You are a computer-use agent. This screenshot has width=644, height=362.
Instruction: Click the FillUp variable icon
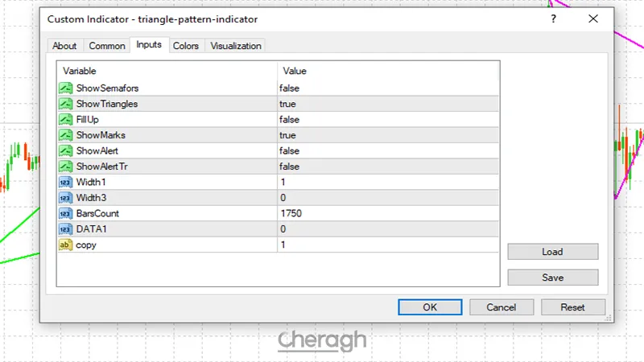[x=65, y=119]
